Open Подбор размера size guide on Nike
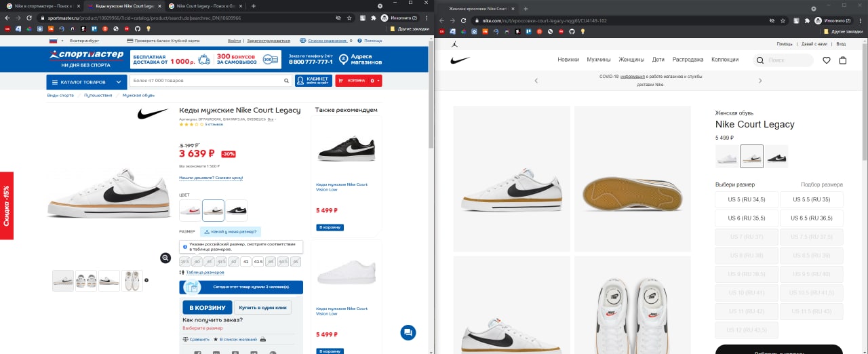This screenshot has width=868, height=354. pyautogui.click(x=822, y=184)
